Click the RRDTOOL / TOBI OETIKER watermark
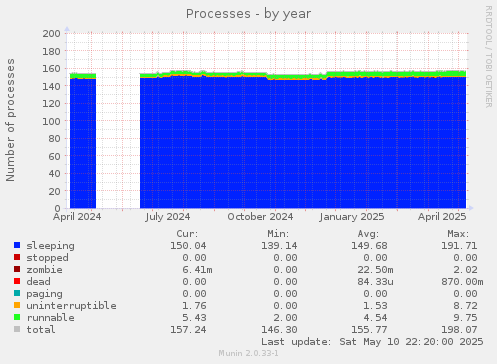 pos(488,57)
